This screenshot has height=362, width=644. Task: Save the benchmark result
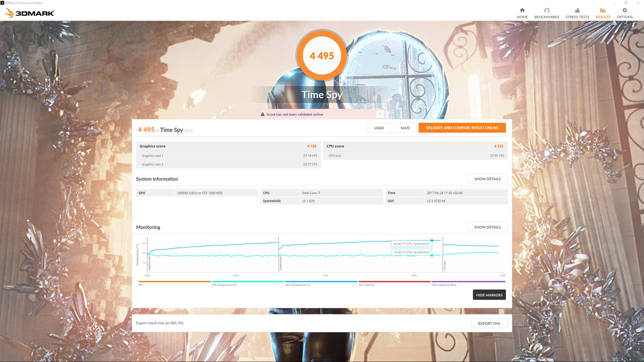(405, 128)
